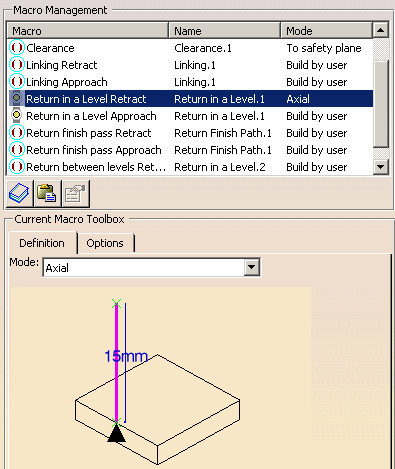
Task: Toggle the Return in a Level Approach traffic light icon
Action: 16,116
